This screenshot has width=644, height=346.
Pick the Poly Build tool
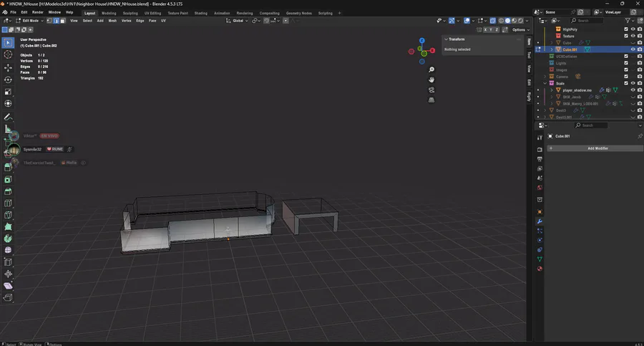pyautogui.click(x=8, y=226)
